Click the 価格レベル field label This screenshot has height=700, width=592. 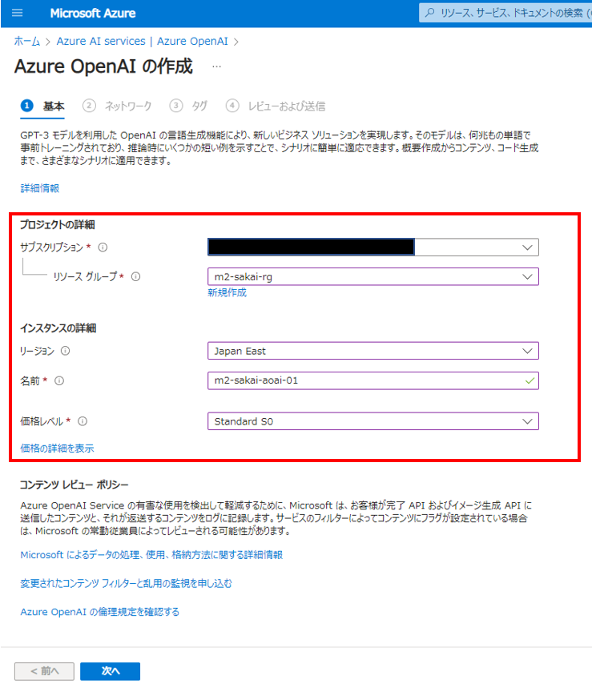[42, 421]
